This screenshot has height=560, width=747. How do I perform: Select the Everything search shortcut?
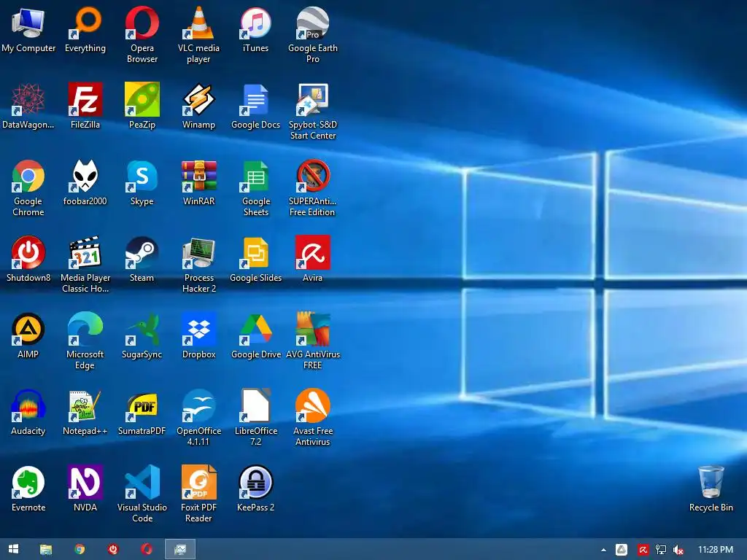click(85, 29)
